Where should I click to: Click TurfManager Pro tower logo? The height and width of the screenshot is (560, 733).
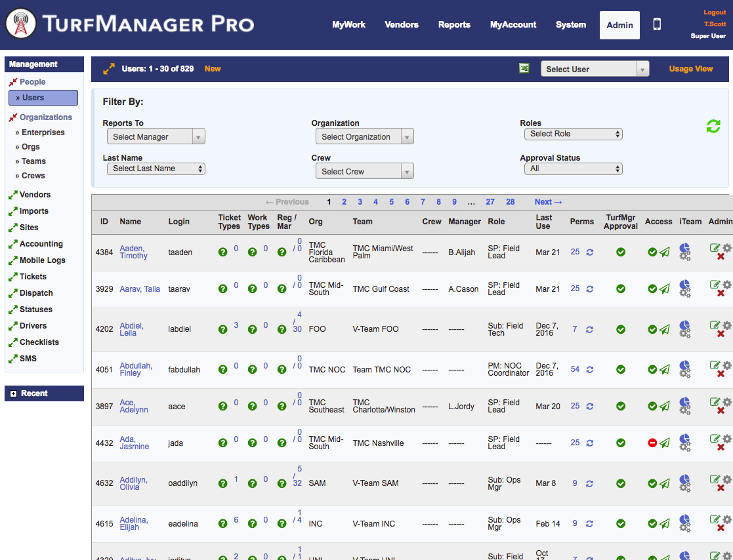click(x=20, y=24)
